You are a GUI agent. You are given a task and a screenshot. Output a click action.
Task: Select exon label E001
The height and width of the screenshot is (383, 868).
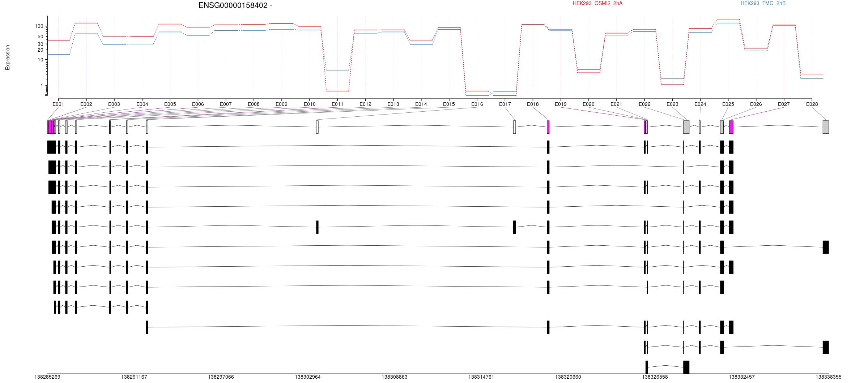point(58,104)
